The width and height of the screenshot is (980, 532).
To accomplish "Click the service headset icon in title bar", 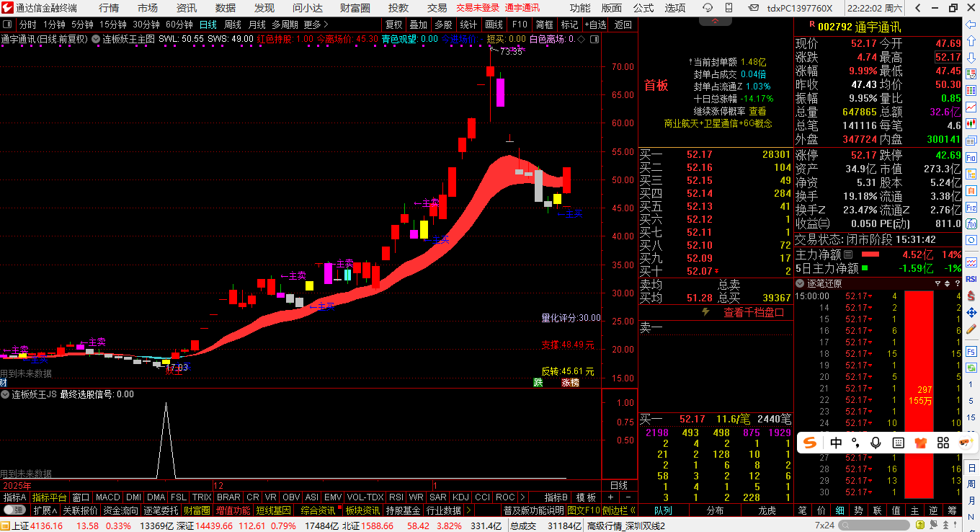I will [707, 8].
